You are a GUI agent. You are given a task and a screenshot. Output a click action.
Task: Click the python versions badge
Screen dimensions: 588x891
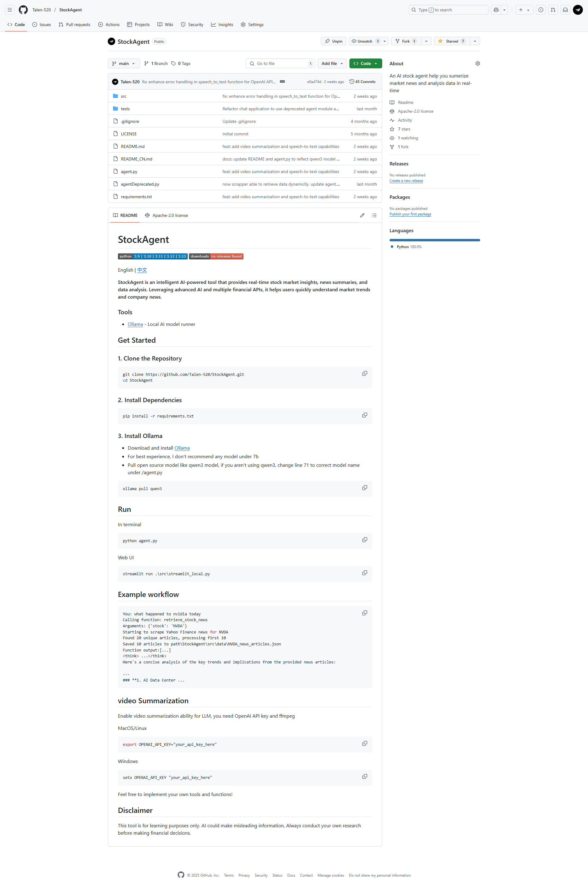click(x=153, y=256)
